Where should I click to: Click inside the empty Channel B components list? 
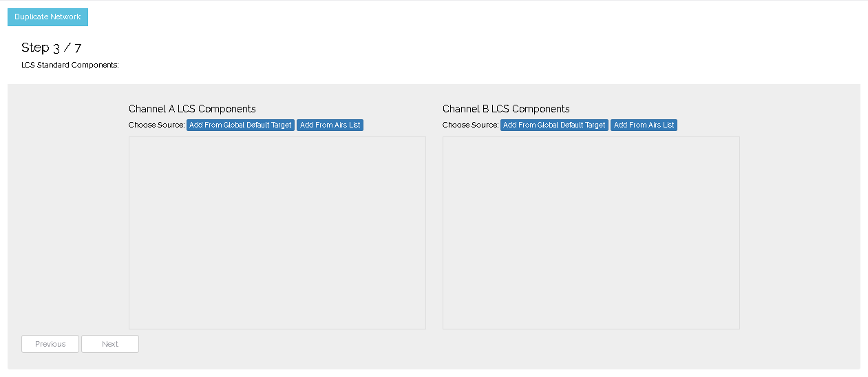(x=591, y=232)
